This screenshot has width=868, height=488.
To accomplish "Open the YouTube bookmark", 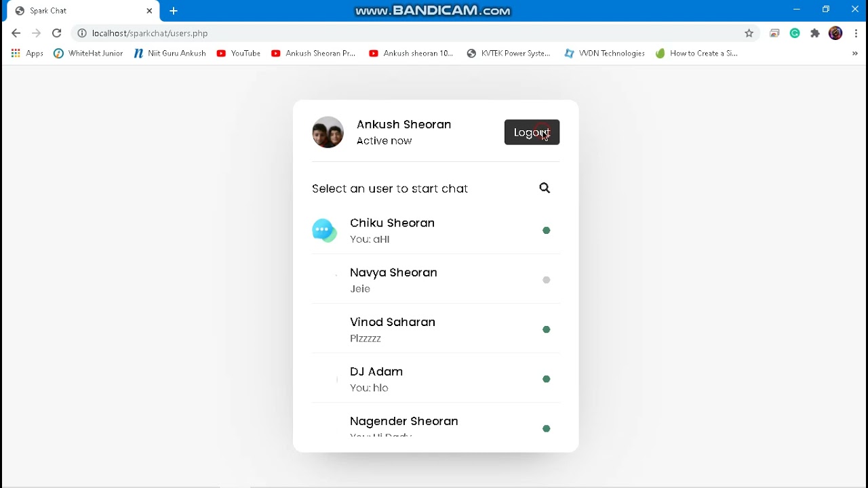I will (239, 54).
